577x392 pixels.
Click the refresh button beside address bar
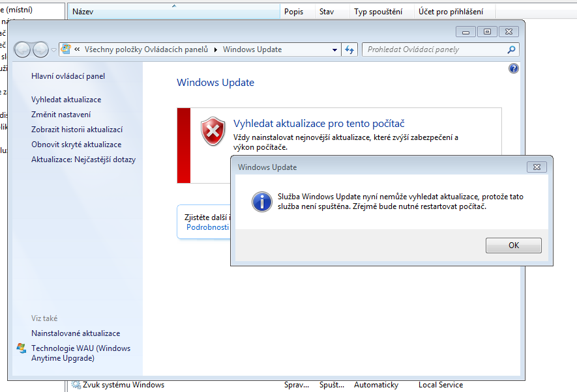349,49
